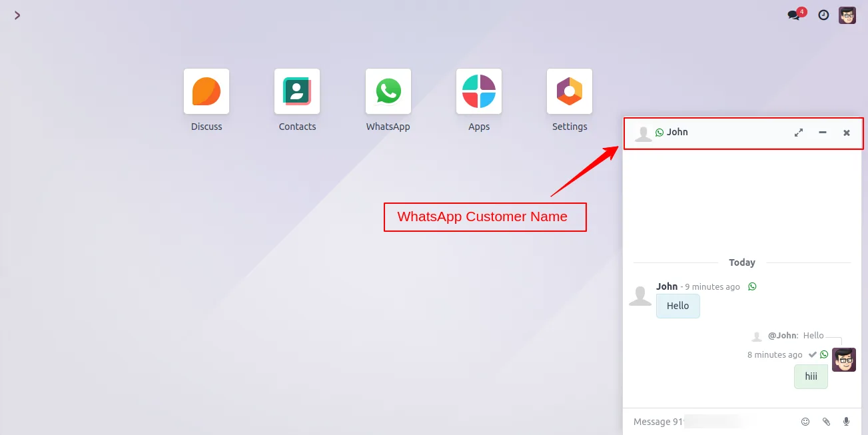Click the WhatsApp icon beside '8 minutes ago'
Viewport: 868px width, 435px height.
824,354
